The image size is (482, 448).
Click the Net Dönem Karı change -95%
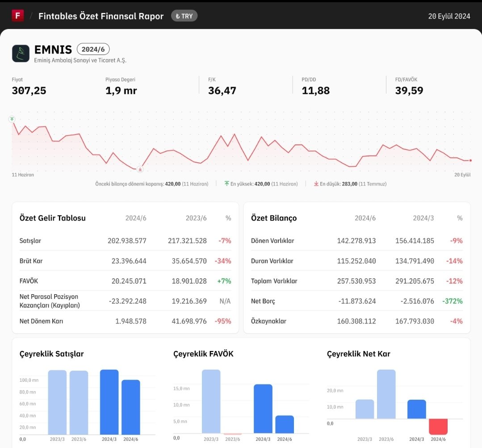[x=223, y=321]
